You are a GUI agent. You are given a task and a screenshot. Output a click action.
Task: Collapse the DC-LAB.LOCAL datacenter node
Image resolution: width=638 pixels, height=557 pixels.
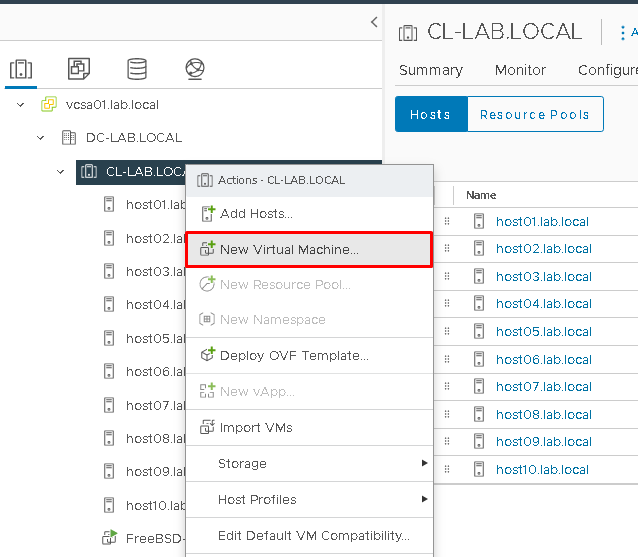tap(41, 138)
